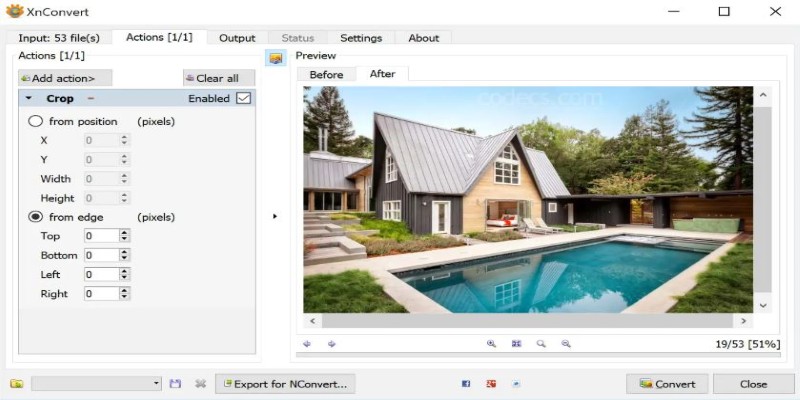Open preset folder icon at bottom left

(17, 384)
